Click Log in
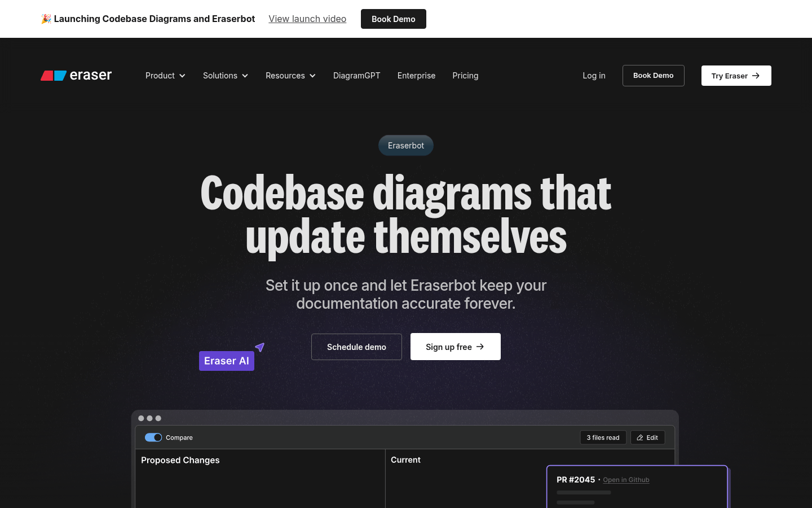The height and width of the screenshot is (508, 812). 594,76
